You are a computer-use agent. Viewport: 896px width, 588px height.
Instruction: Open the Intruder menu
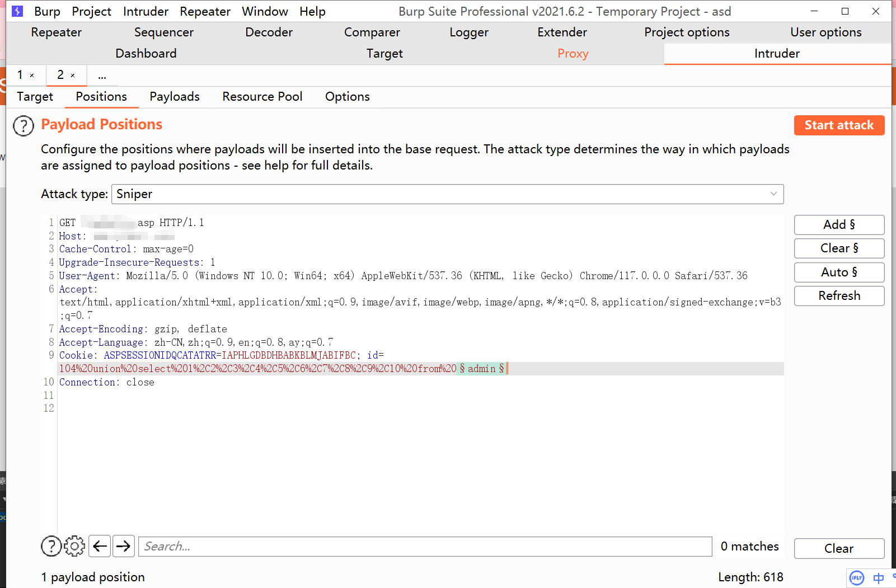(146, 11)
